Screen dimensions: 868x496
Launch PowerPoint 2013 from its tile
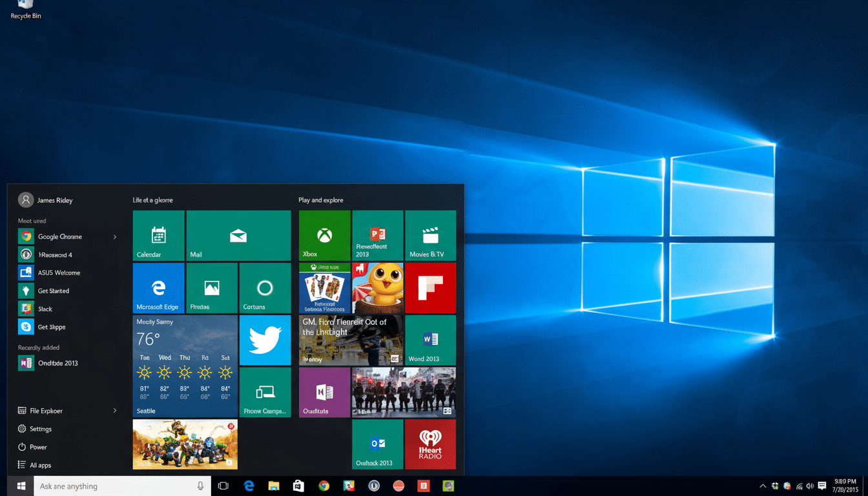click(377, 235)
